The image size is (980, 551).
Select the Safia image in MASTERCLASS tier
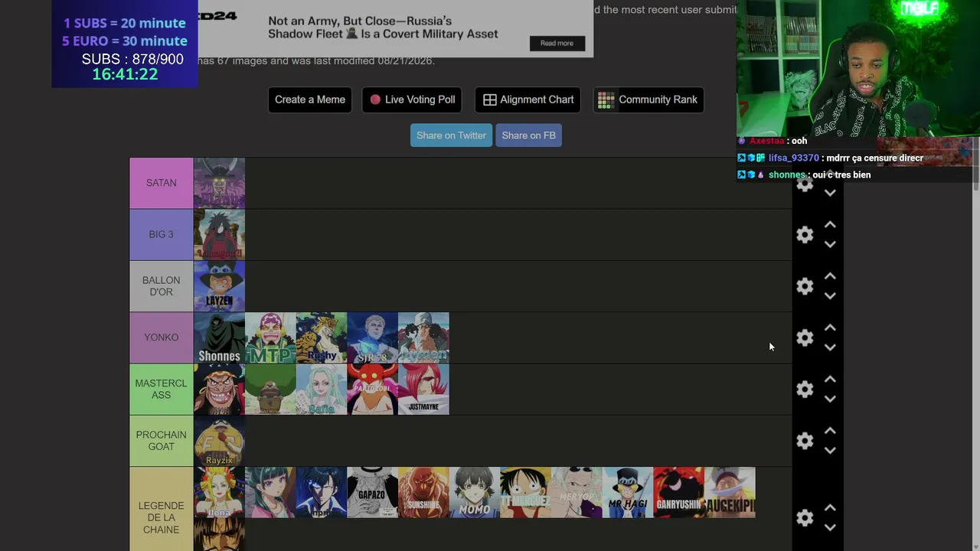click(322, 389)
